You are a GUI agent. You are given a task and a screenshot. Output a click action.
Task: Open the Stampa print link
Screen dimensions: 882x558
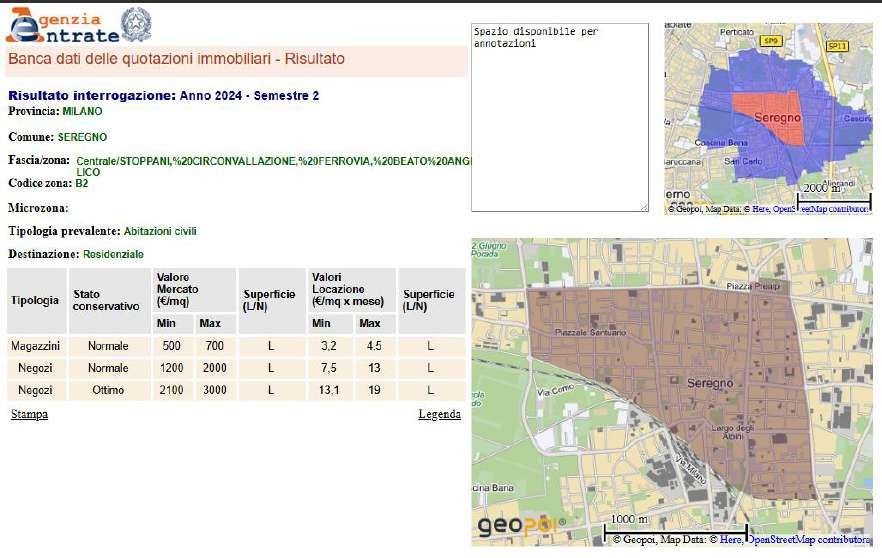click(28, 414)
